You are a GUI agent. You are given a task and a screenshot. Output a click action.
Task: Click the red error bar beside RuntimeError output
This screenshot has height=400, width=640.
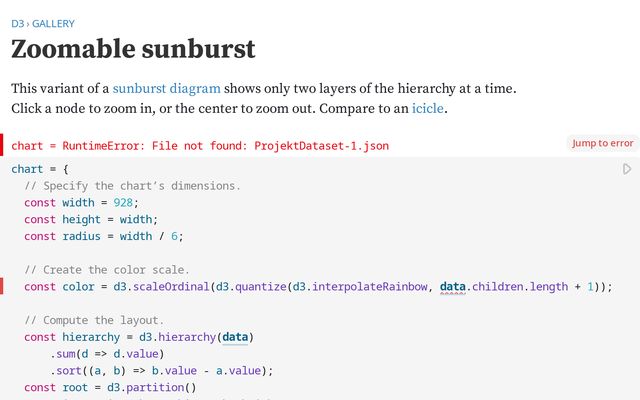(x=2, y=145)
